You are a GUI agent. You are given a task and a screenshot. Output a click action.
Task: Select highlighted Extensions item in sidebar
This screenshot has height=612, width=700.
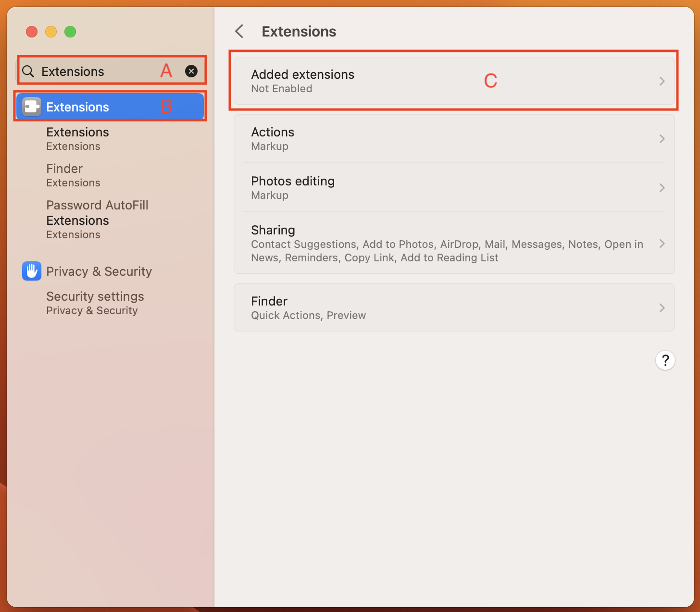tap(110, 107)
